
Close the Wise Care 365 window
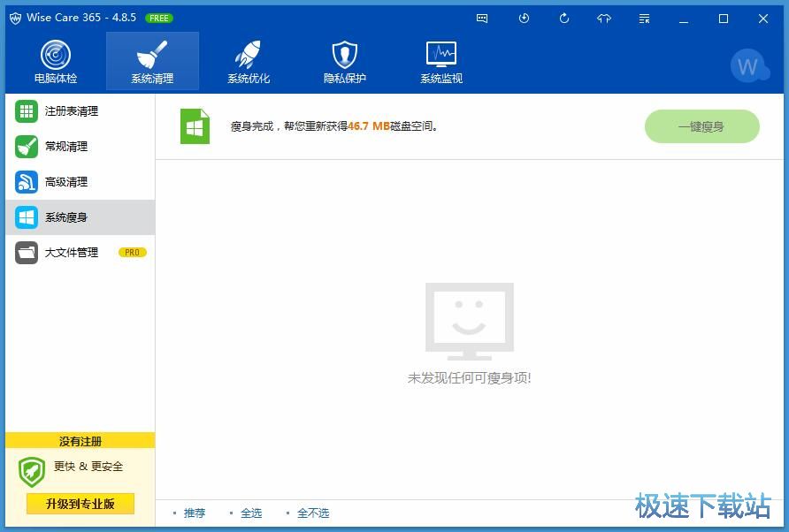coord(763,19)
